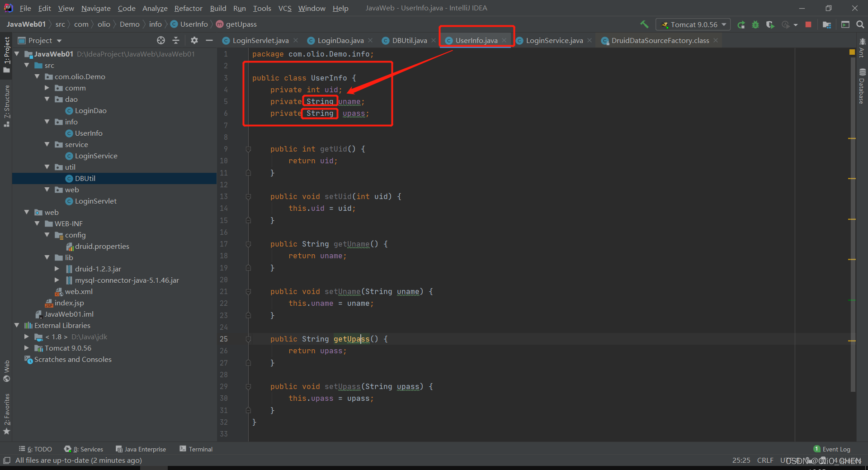
Task: Open the TODO tool window
Action: 35,449
